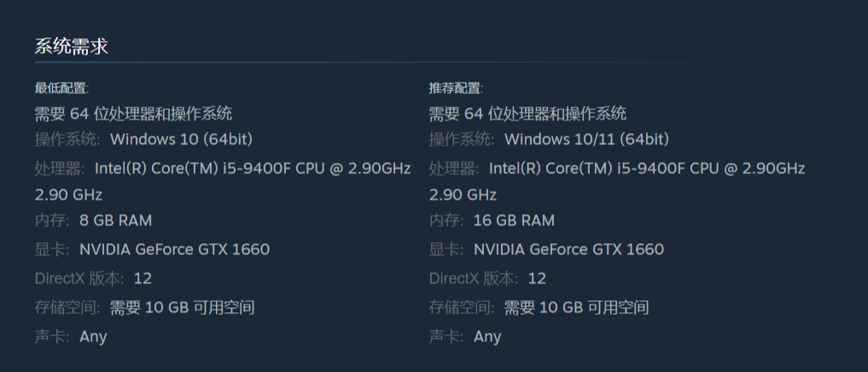Click the minimum DirectX 版本 label
Viewport: 868px width, 372px height.
[x=79, y=278]
